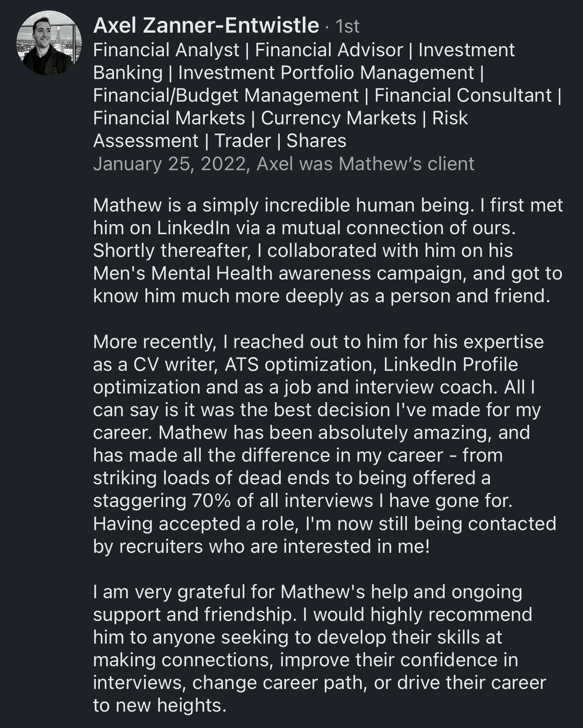Click 'by recruiters who are interested in me!'

pos(261,546)
